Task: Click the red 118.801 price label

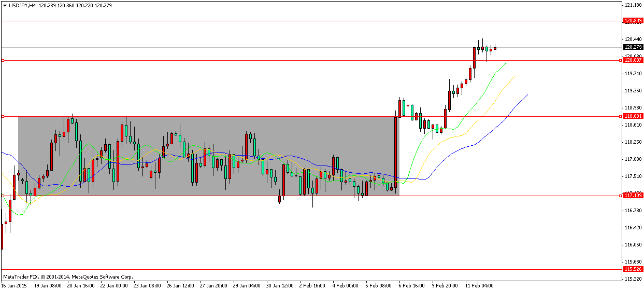Action: click(x=633, y=116)
